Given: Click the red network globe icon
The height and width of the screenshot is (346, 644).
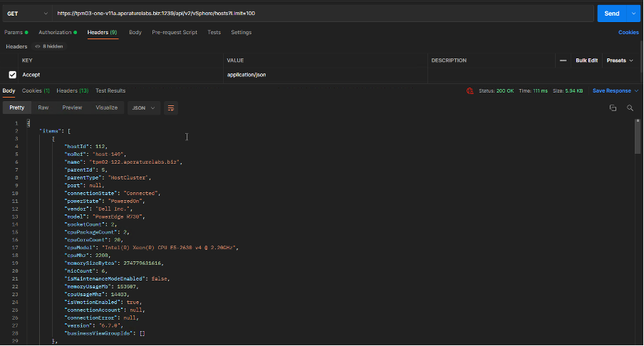Looking at the screenshot, I should (469, 90).
